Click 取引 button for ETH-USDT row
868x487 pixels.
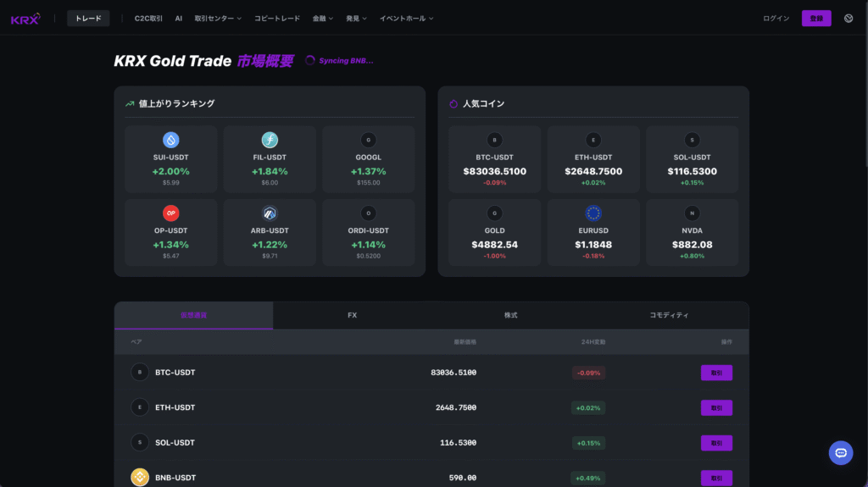[x=716, y=408]
